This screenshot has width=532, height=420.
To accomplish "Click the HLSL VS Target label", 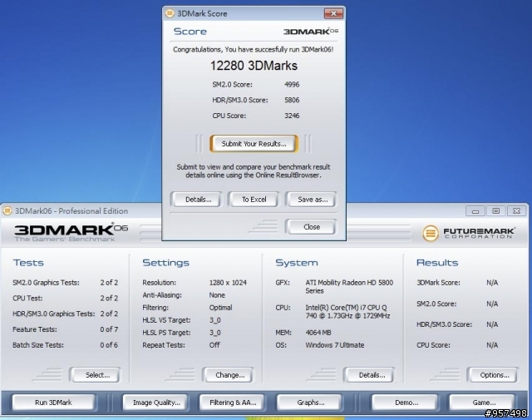I will tap(166, 320).
